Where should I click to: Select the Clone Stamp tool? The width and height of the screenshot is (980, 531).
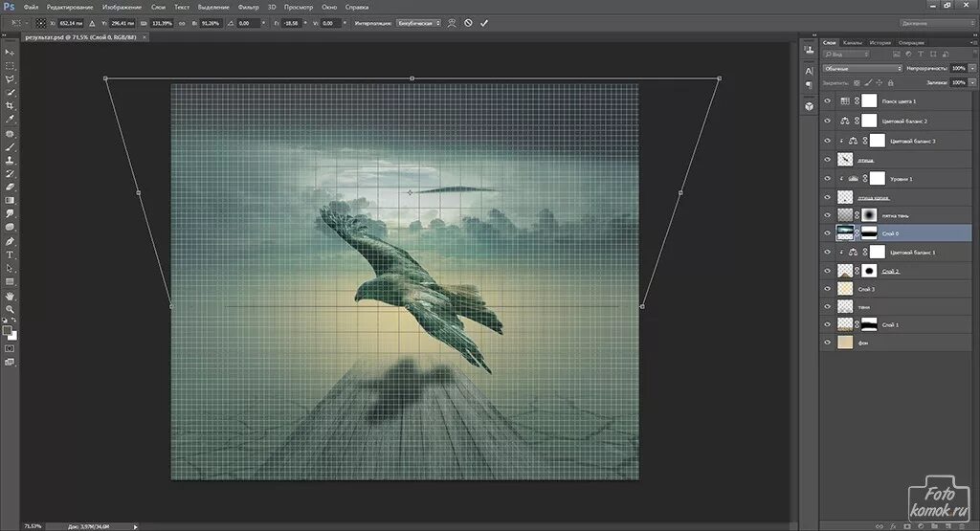click(10, 161)
